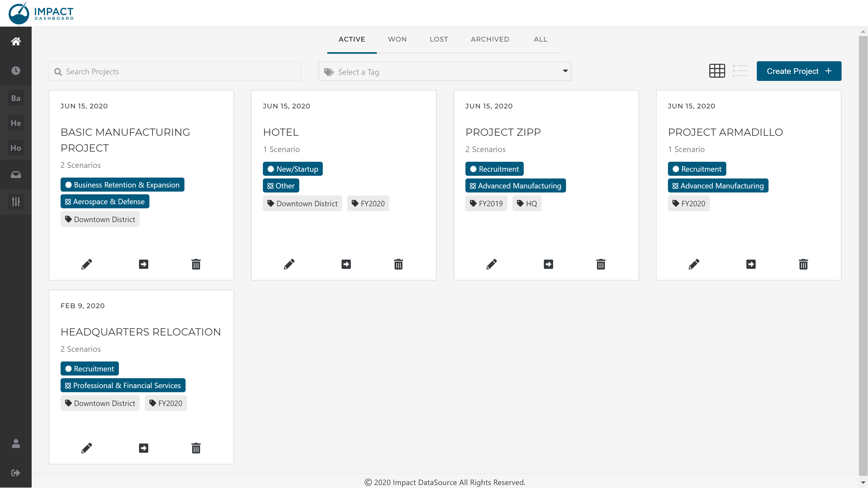Open the Project Armadillo title
This screenshot has height=488, width=868.
pyautogui.click(x=725, y=132)
